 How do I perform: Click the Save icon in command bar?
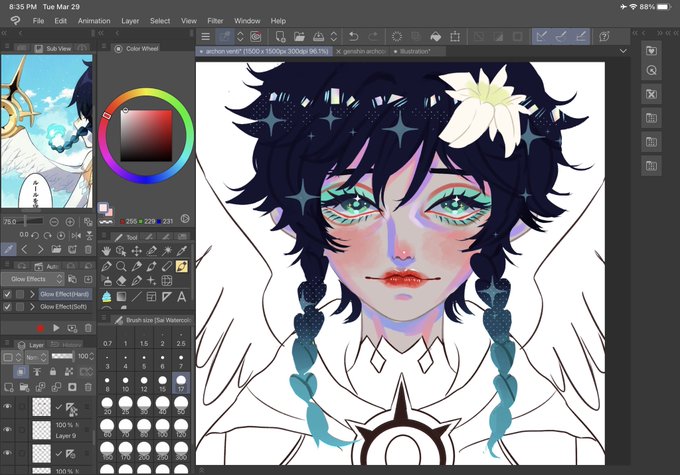[x=319, y=36]
